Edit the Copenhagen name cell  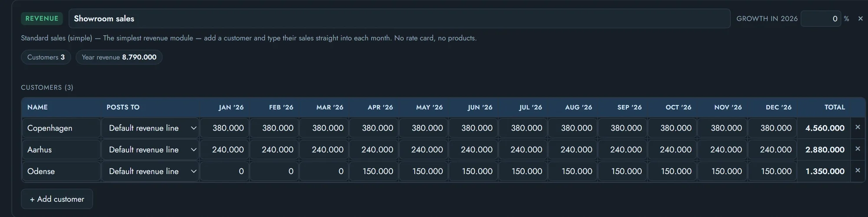[x=61, y=128]
